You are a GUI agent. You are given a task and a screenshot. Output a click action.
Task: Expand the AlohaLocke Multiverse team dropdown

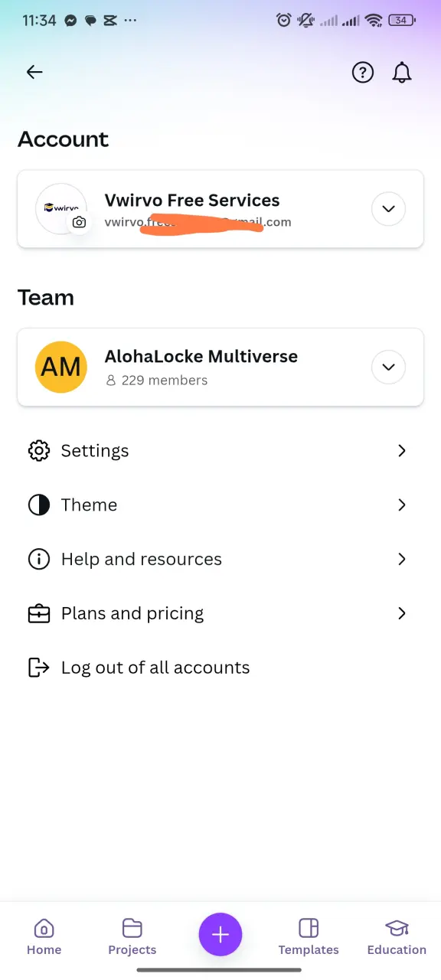coord(388,367)
